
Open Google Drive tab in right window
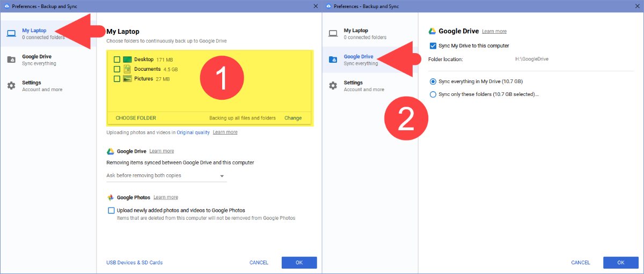370,60
